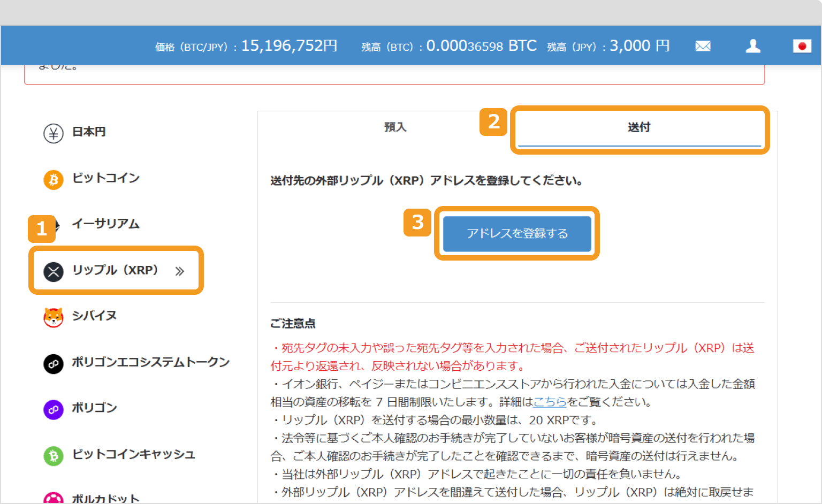Click the Japan flag language icon

tap(802, 46)
